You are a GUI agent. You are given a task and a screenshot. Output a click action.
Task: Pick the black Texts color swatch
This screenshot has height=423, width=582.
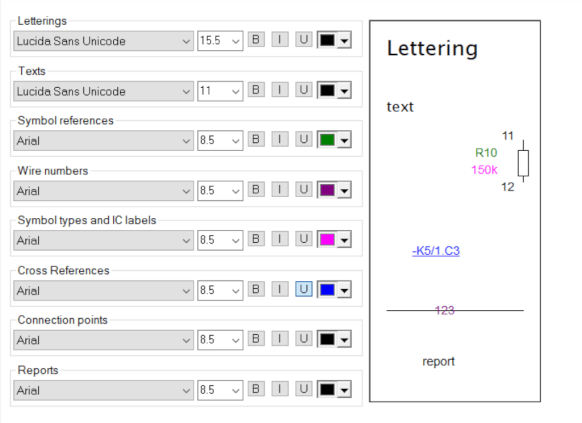click(x=327, y=91)
